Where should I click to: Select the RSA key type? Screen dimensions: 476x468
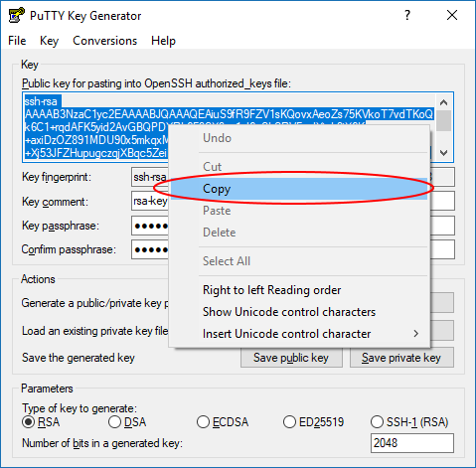(x=28, y=422)
